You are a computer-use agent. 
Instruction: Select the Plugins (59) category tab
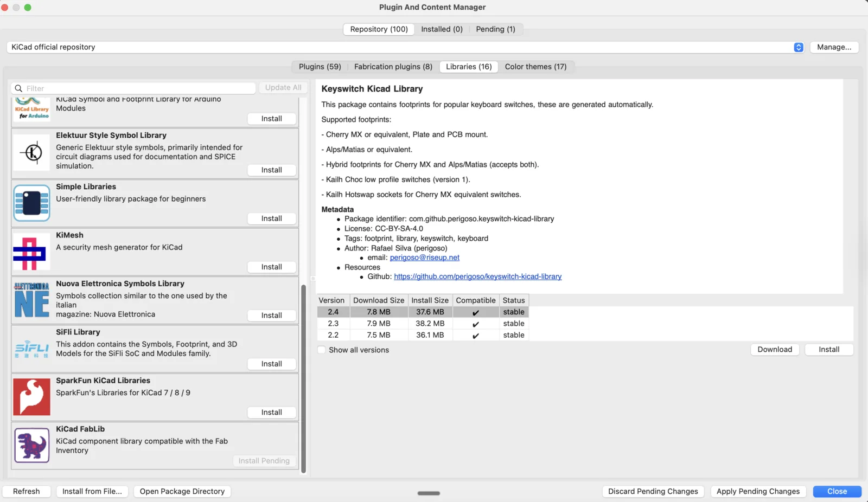tap(320, 67)
